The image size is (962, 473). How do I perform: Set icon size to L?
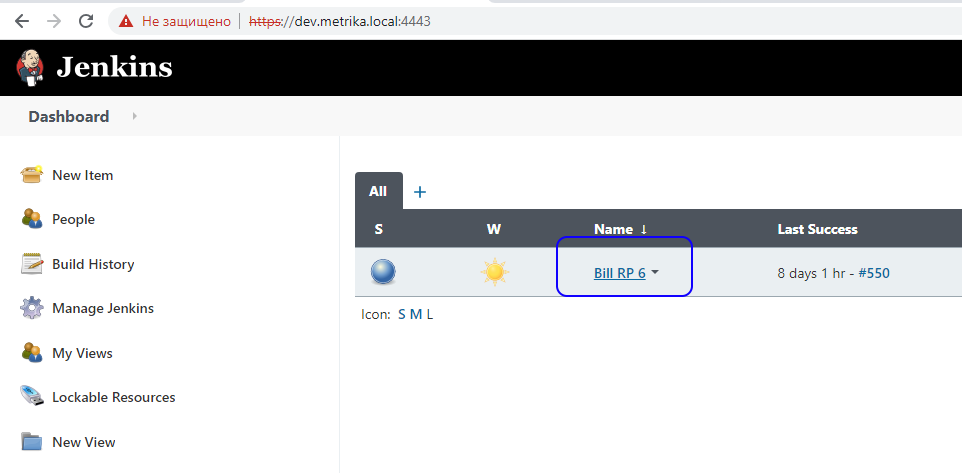(430, 315)
